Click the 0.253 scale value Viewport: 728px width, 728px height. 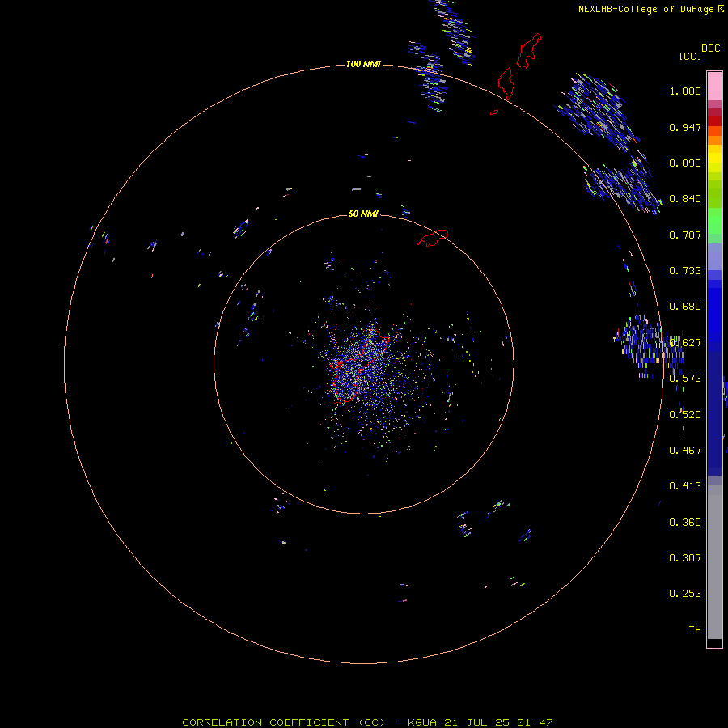tap(685, 594)
